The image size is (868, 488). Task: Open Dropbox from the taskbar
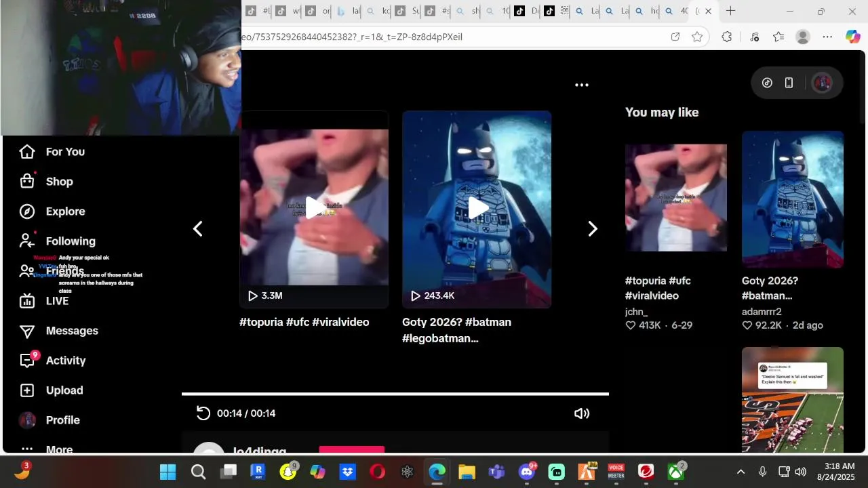tap(347, 472)
